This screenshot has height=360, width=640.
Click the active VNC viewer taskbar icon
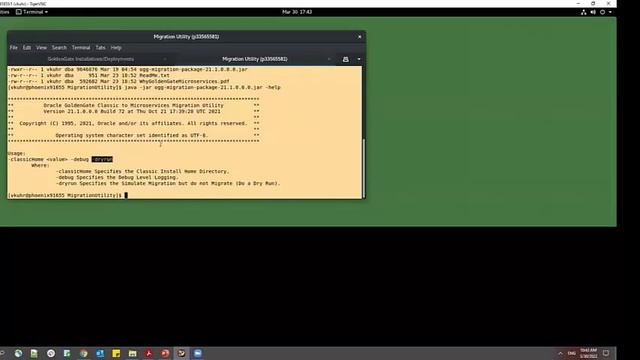coord(182,353)
